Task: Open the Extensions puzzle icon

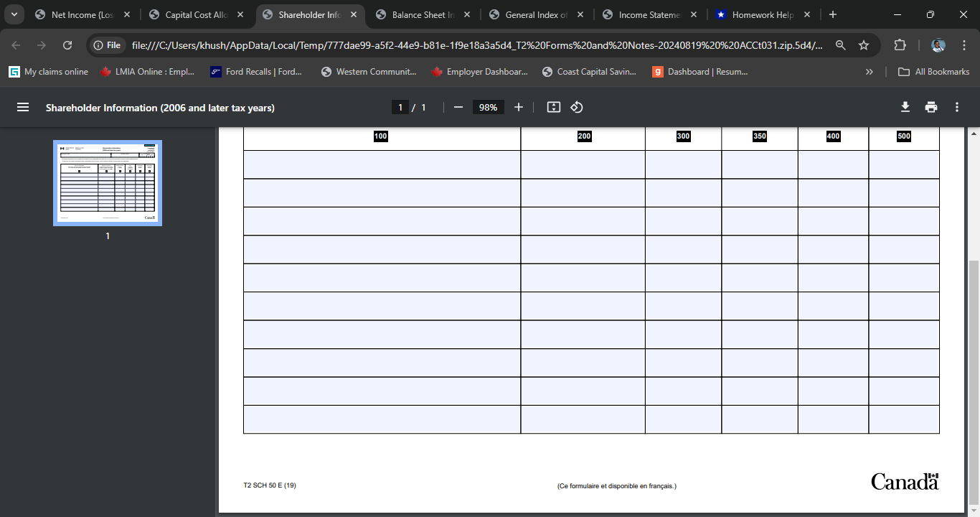Action: [900, 45]
